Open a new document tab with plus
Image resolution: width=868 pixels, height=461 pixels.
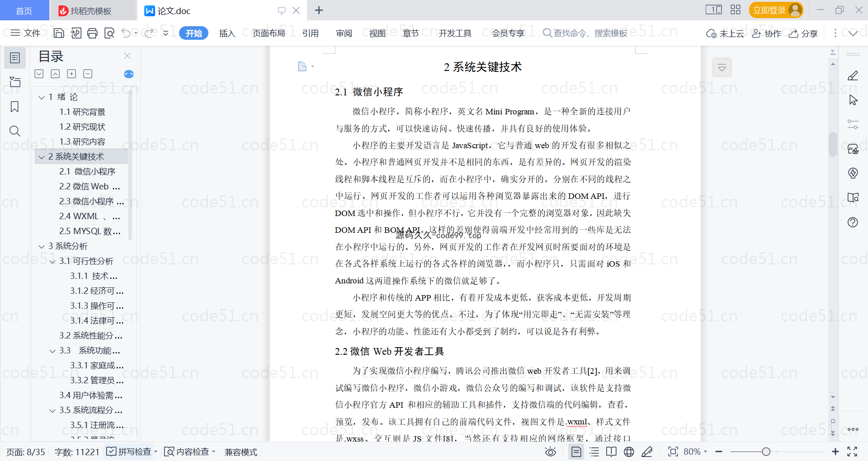[319, 10]
